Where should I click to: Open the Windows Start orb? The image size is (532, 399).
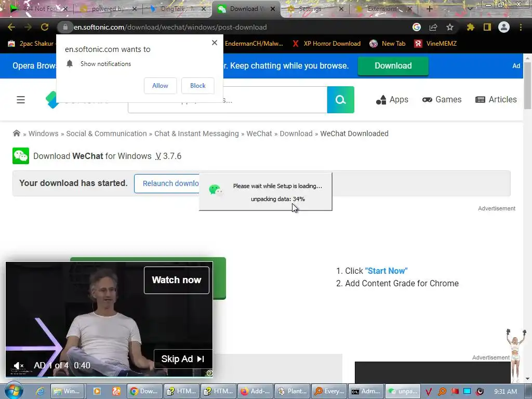(x=14, y=391)
